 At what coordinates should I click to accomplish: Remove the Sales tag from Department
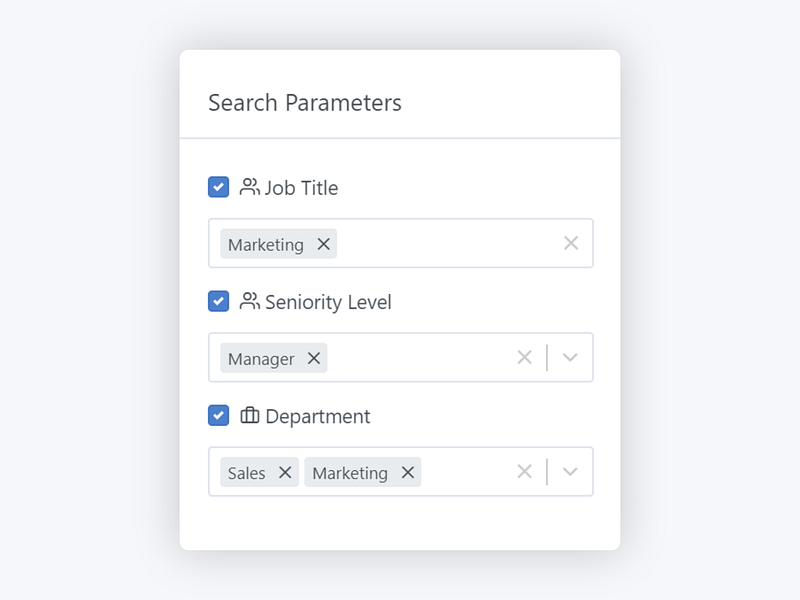tap(285, 472)
